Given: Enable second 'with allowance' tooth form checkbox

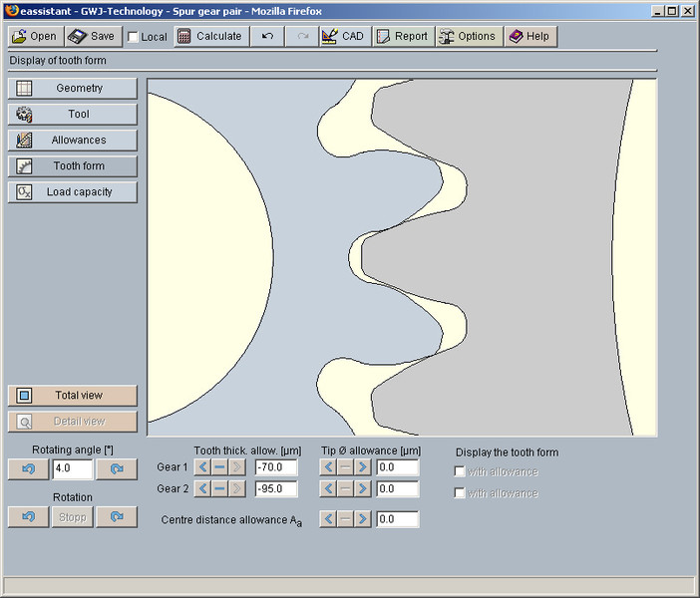Looking at the screenshot, I should [x=460, y=493].
